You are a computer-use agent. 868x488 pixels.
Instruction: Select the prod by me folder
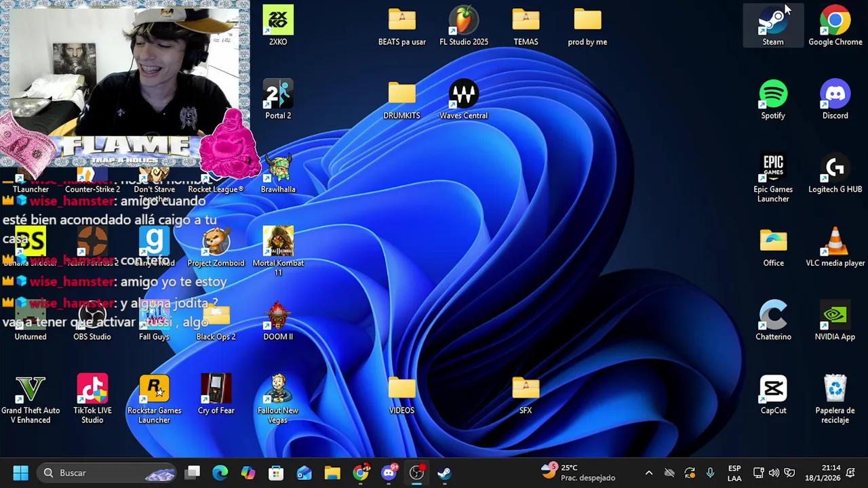[x=587, y=26]
